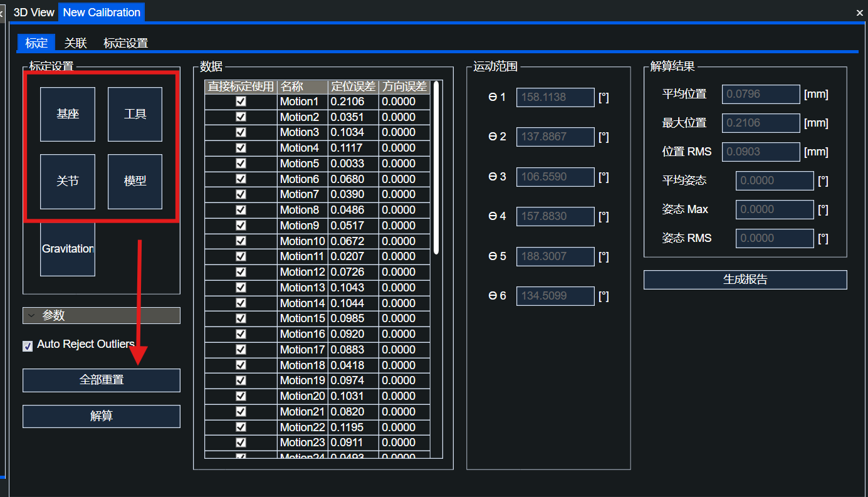Toggle Auto Reject Outliers checkbox

pyautogui.click(x=28, y=346)
